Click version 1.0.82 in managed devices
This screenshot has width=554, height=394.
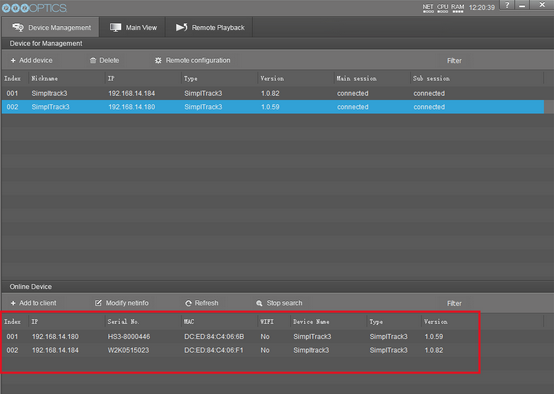(270, 93)
